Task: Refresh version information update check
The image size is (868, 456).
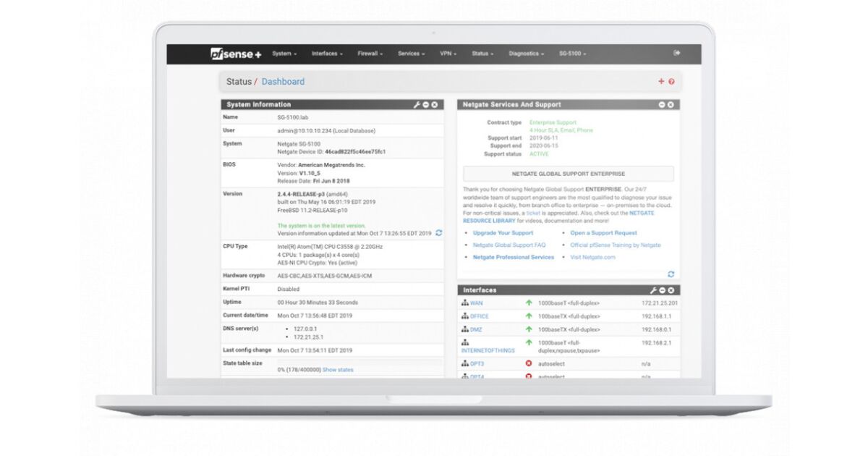Action: click(x=439, y=233)
